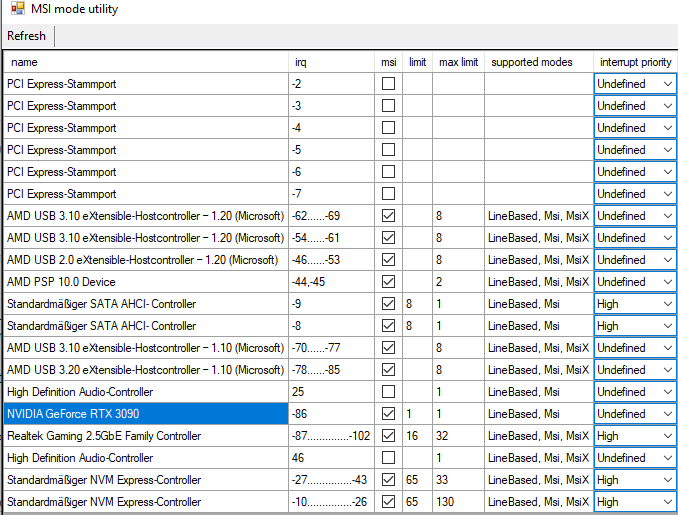678x515 pixels.
Task: Click the supported modes column header
Action: (539, 62)
